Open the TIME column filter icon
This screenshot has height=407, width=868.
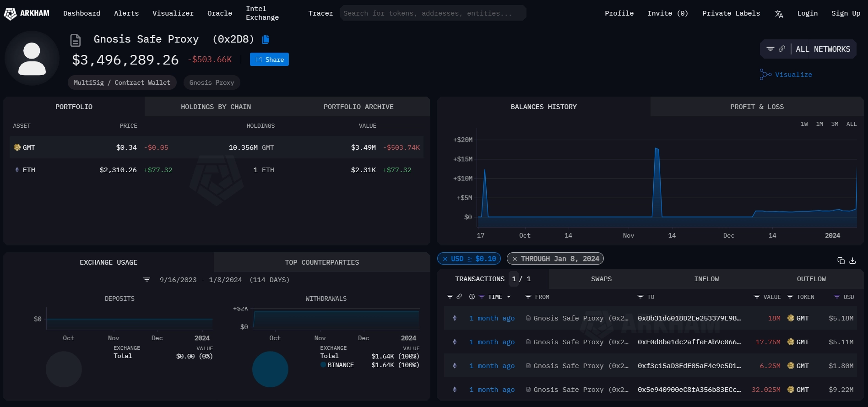pyautogui.click(x=482, y=297)
